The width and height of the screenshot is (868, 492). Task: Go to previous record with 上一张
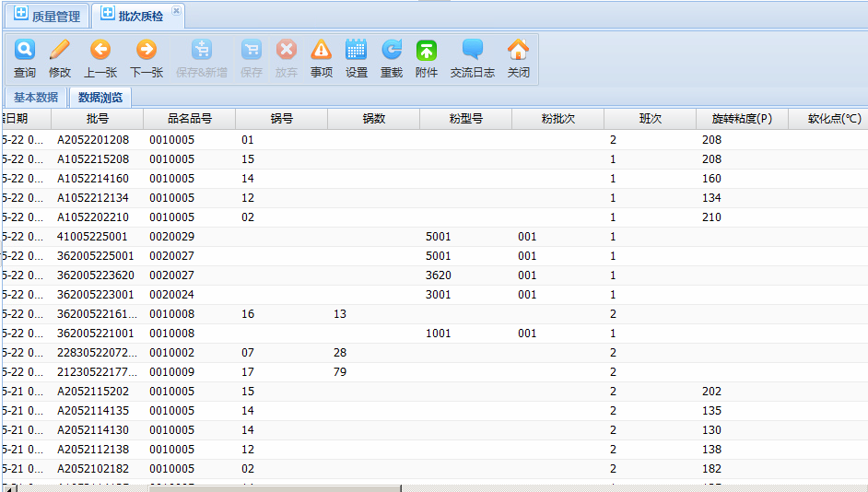[x=100, y=51]
